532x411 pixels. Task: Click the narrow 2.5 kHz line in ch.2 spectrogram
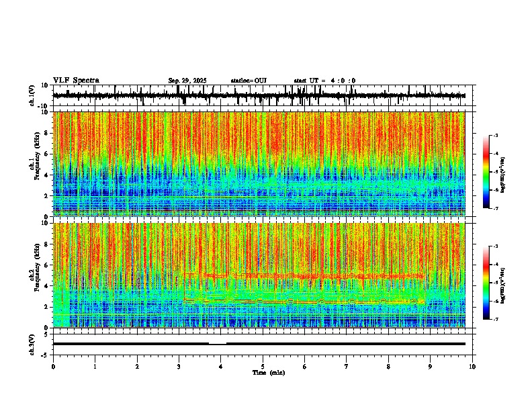[x=304, y=301]
